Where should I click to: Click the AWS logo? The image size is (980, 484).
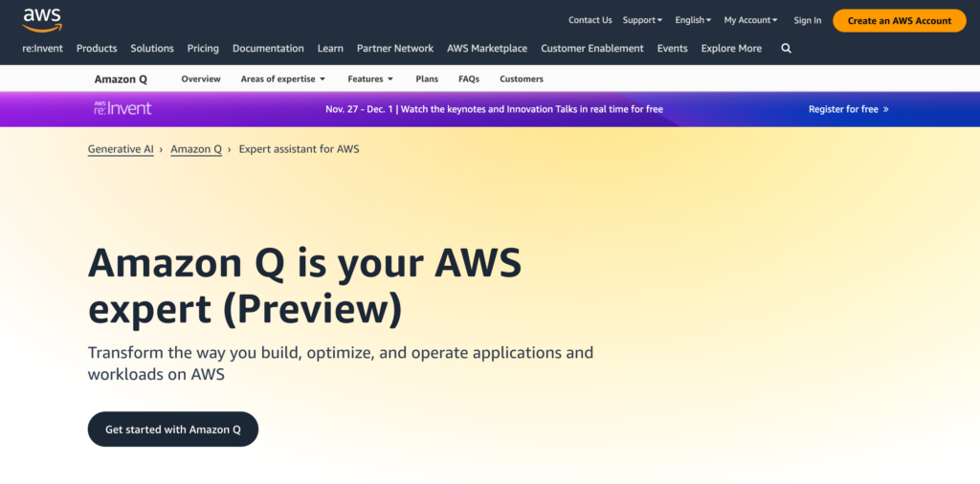point(42,20)
